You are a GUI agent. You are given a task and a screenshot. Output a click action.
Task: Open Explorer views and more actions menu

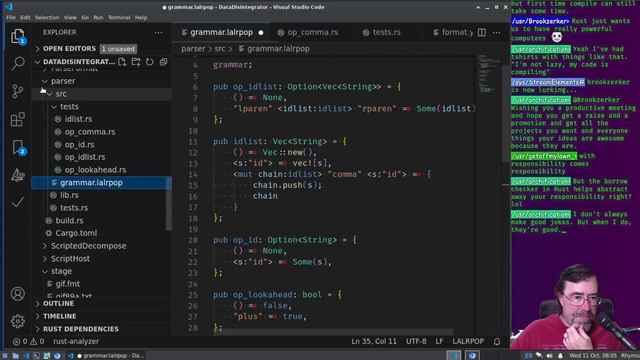coord(158,32)
